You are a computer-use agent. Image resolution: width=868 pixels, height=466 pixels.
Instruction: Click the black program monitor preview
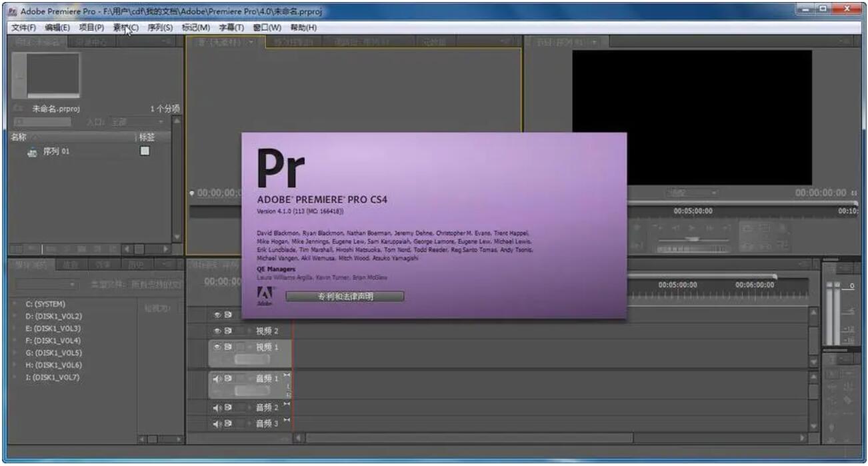pyautogui.click(x=692, y=117)
